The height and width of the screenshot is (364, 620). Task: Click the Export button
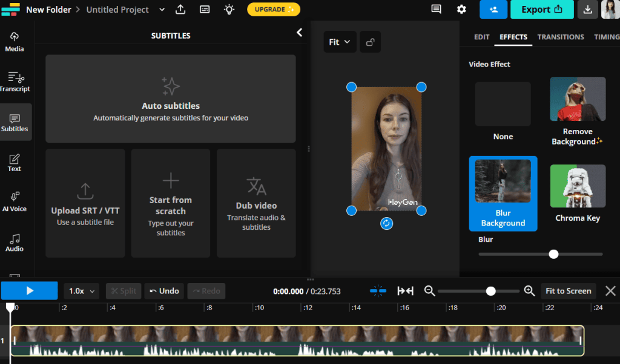[x=542, y=10]
